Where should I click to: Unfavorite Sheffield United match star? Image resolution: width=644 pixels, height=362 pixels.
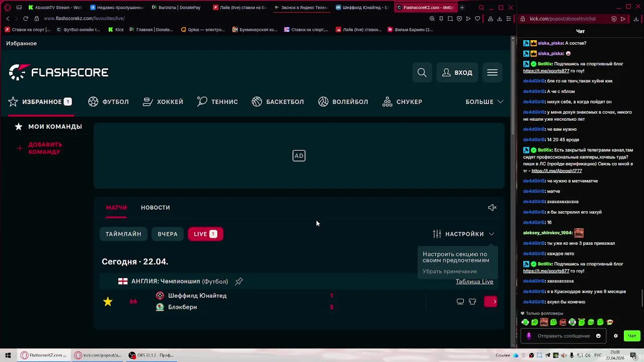click(108, 302)
